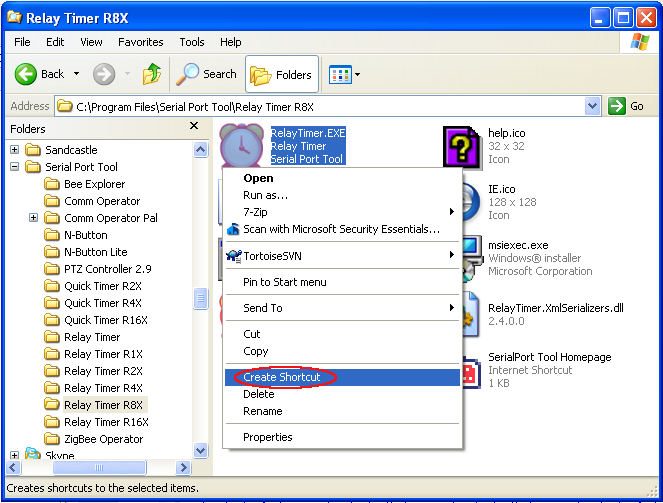Click the Comm Operator folder icon
Viewport: 663px width, 503px height.
tap(52, 201)
